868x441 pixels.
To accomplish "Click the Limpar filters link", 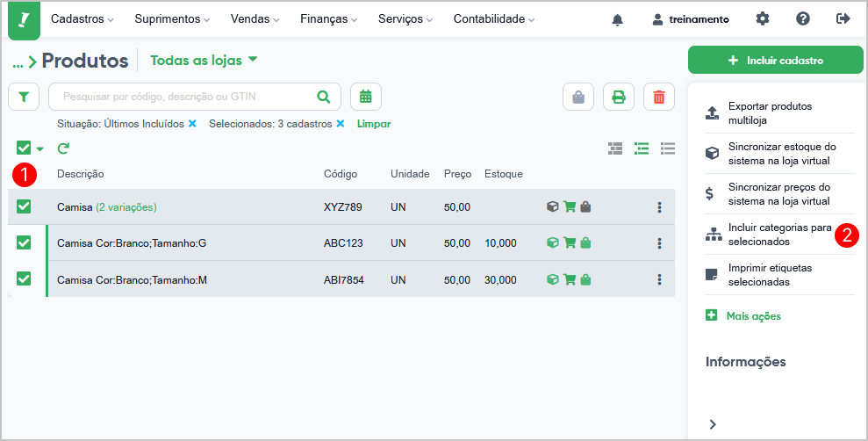I will [374, 124].
